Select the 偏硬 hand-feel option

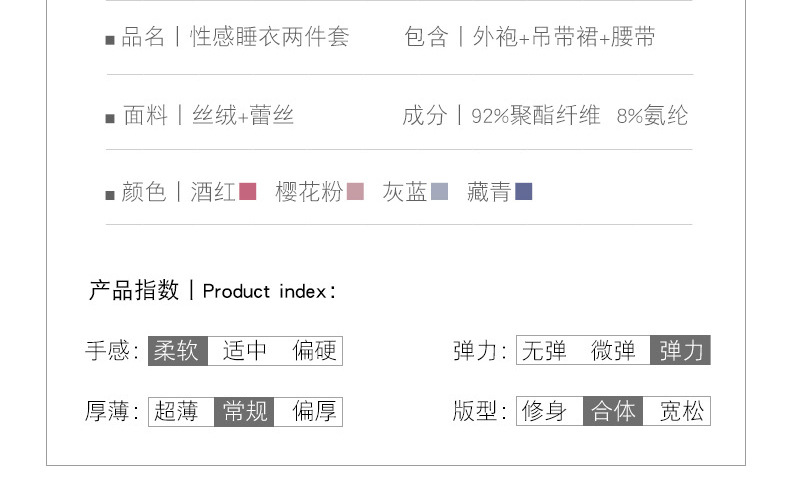pyautogui.click(x=313, y=351)
